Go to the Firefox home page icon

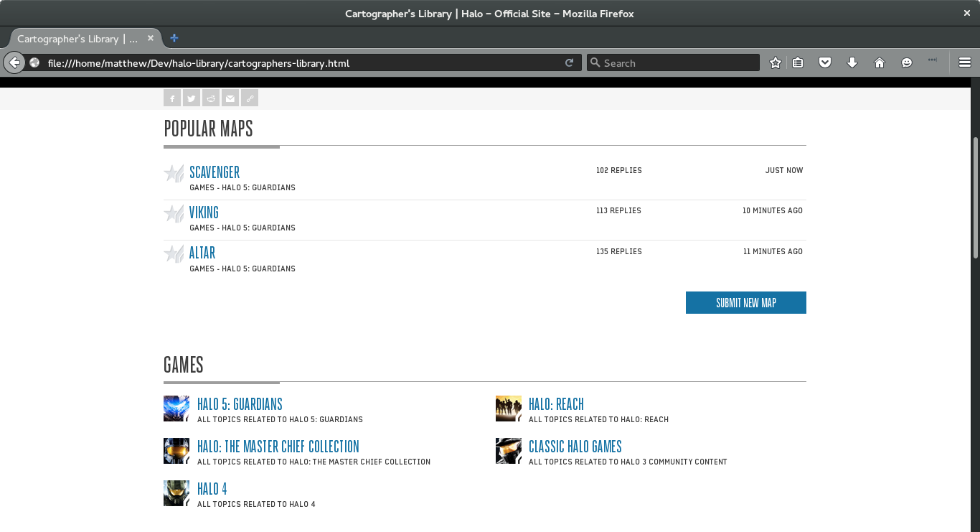click(x=880, y=62)
